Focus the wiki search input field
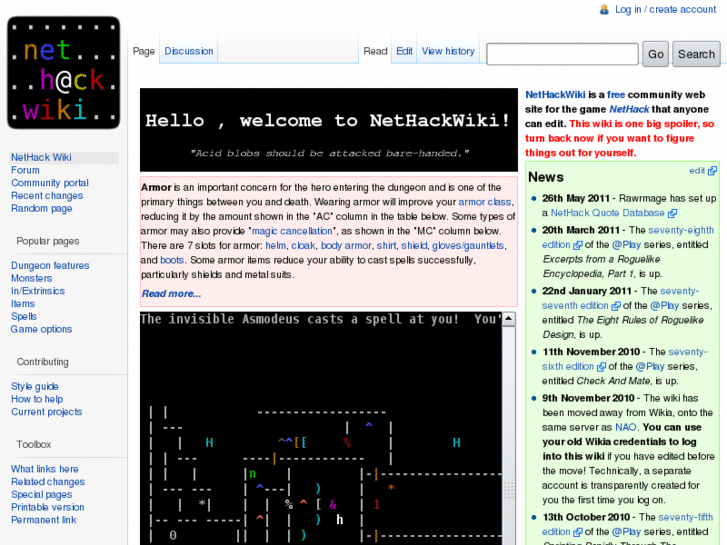The width and height of the screenshot is (727, 545). (x=562, y=54)
